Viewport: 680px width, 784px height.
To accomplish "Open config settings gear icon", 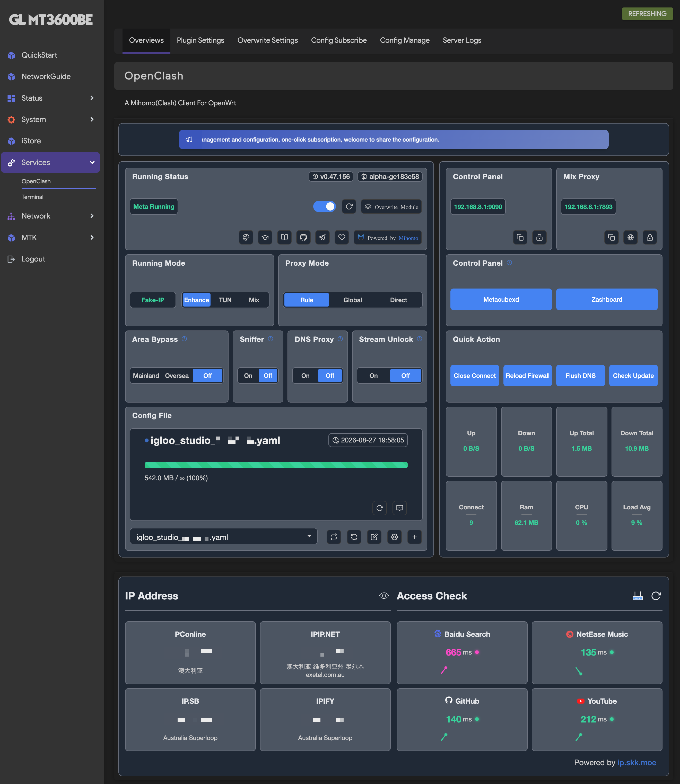I will (395, 537).
